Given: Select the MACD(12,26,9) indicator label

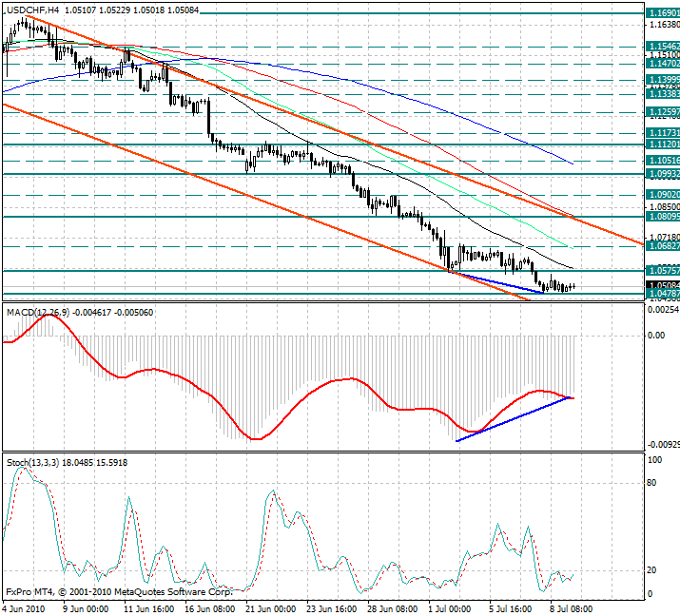Looking at the screenshot, I should coord(35,312).
